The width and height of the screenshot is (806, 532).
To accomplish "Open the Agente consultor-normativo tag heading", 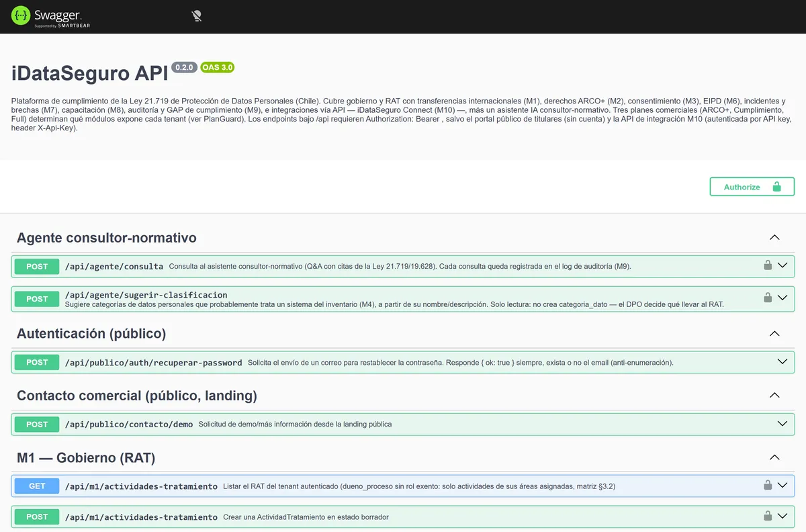I will 107,238.
